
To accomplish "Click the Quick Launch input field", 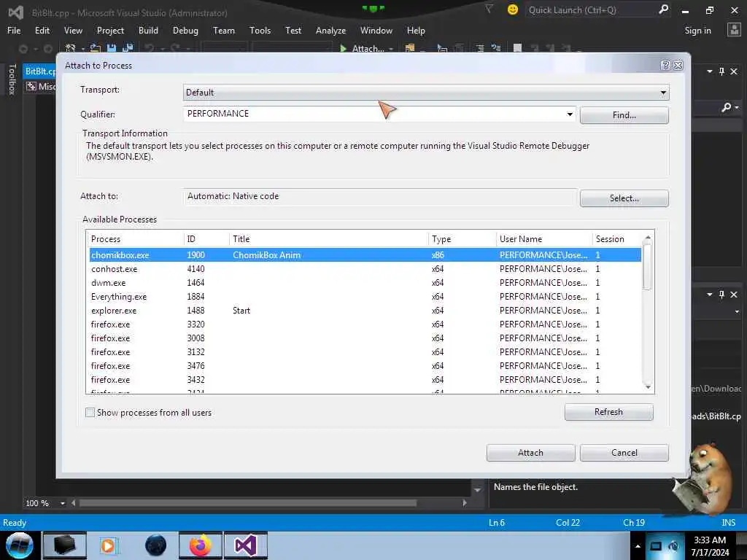I will (x=591, y=9).
